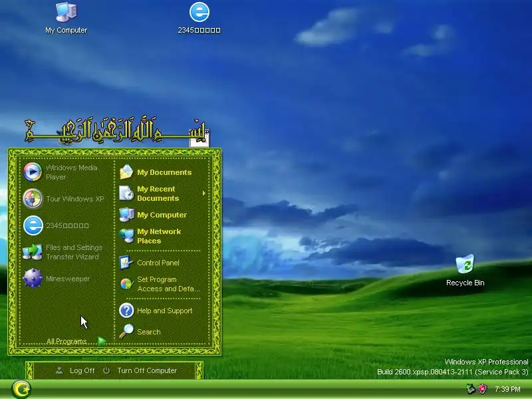Select Control Panel menu label
This screenshot has height=399, width=532.
[158, 263]
